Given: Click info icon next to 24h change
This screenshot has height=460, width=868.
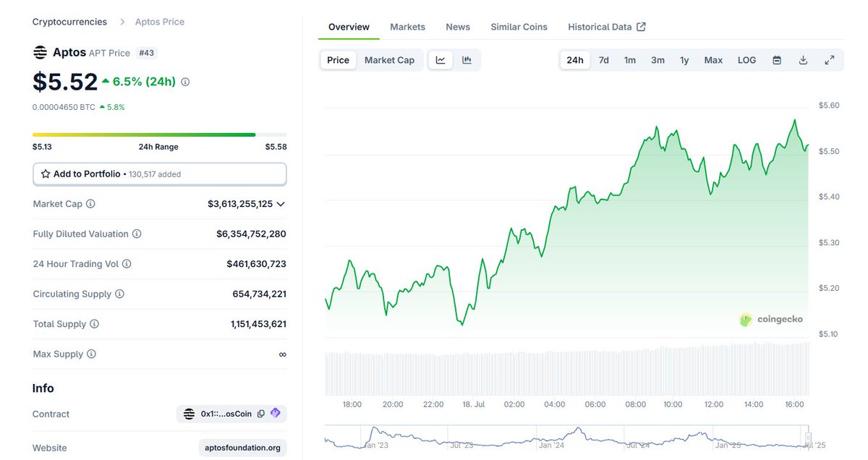Looking at the screenshot, I should pos(185,82).
